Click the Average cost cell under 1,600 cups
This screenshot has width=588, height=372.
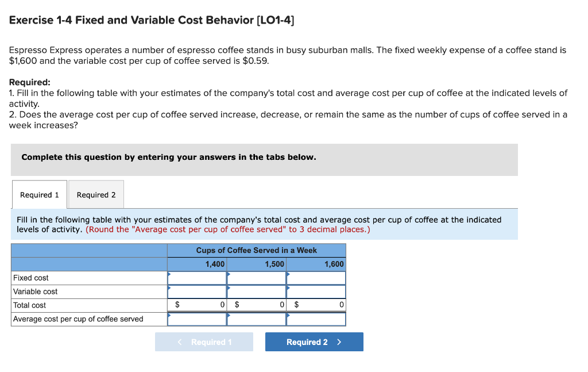click(x=316, y=319)
